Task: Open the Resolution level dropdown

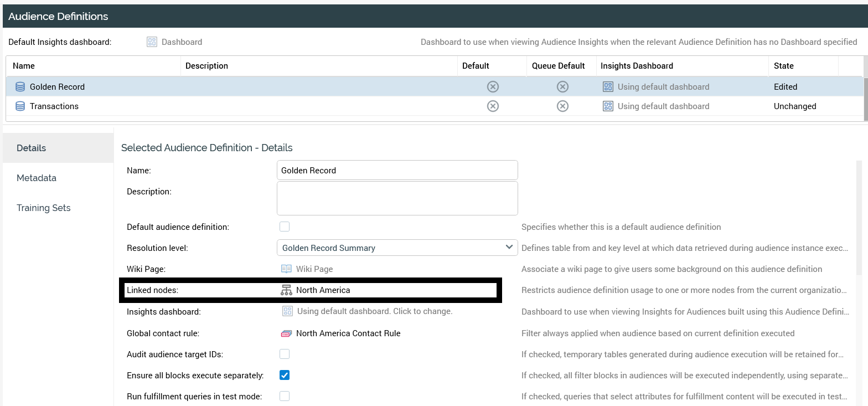Action: tap(397, 248)
